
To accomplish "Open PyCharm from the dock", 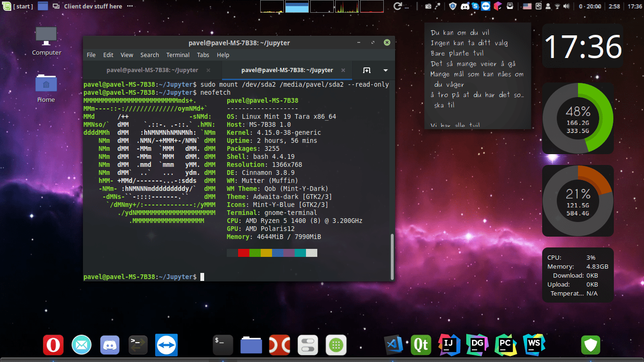I will click(x=506, y=345).
